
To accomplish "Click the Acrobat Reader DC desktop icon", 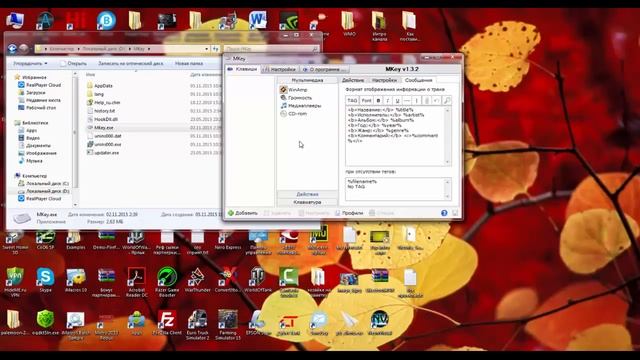I will pos(136,282).
